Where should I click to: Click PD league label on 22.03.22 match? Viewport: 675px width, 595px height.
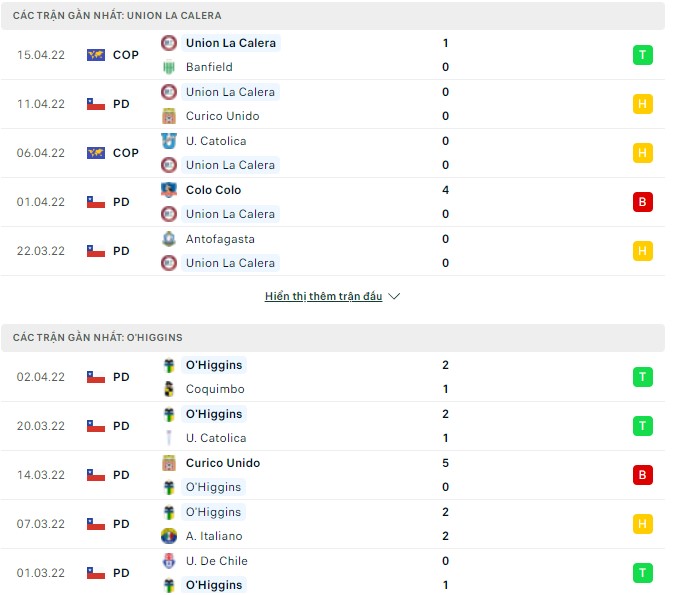121,251
